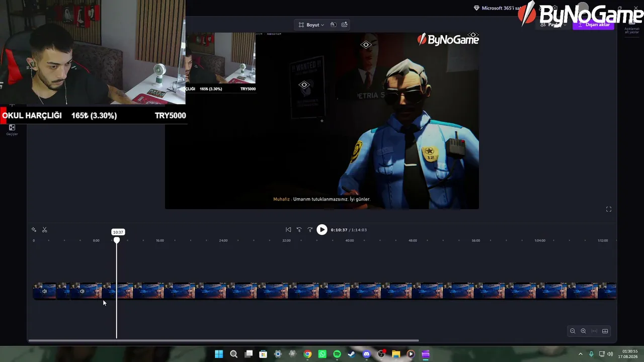644x362 pixels.
Task: Rewind five seconds button
Action: 299,230
